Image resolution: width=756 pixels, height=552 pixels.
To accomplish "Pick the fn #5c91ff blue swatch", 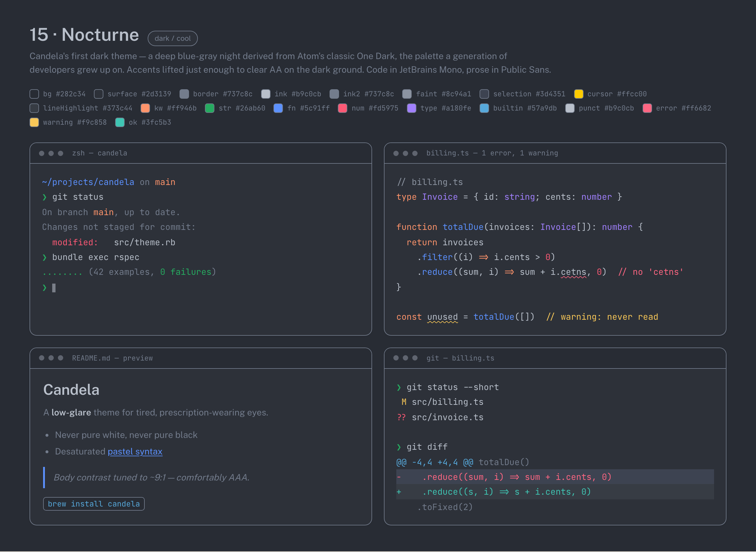I will pyautogui.click(x=278, y=108).
